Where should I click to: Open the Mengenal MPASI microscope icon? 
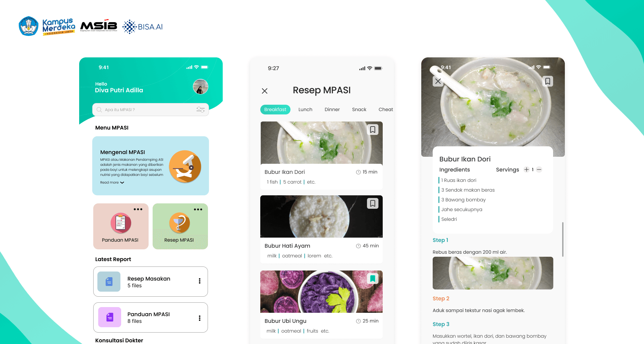click(x=185, y=166)
